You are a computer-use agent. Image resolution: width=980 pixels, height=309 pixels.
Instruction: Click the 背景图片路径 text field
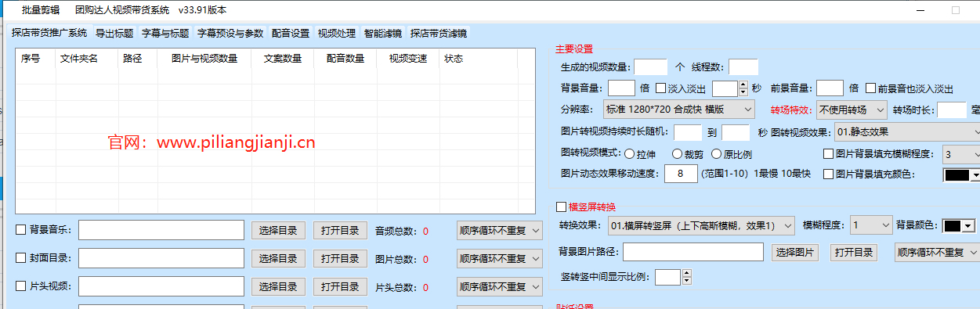pos(693,252)
